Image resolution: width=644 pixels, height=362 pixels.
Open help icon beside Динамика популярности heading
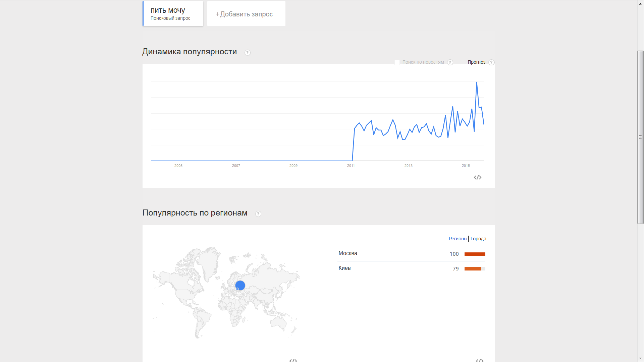248,53
